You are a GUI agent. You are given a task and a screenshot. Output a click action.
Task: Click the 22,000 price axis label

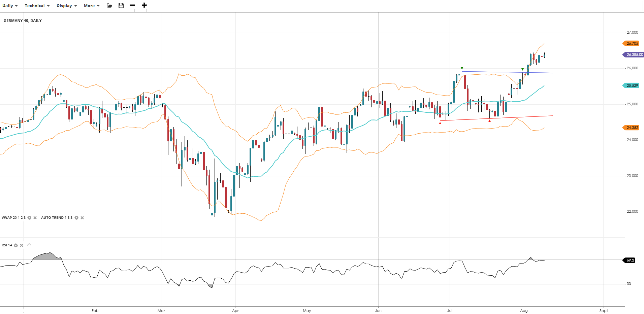point(632,211)
